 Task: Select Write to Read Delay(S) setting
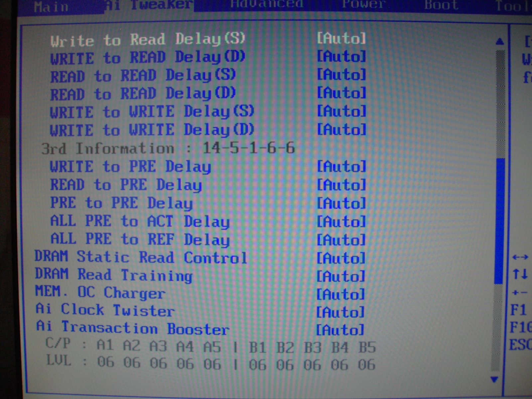pos(148,40)
